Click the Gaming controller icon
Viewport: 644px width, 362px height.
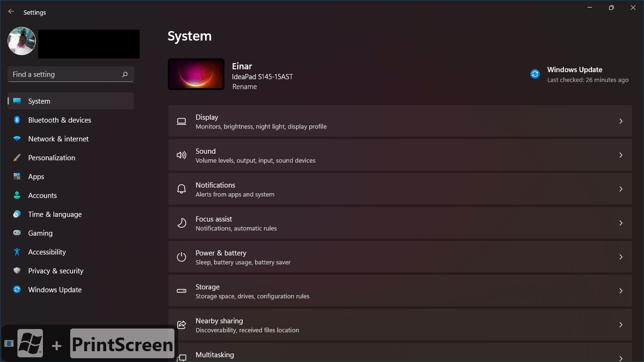[x=17, y=233]
